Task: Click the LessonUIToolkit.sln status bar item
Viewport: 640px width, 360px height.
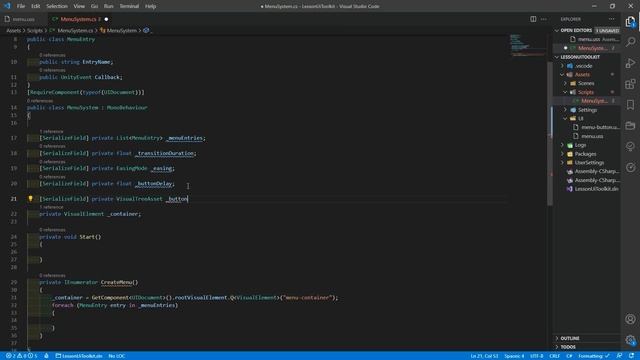Action: click(79, 356)
